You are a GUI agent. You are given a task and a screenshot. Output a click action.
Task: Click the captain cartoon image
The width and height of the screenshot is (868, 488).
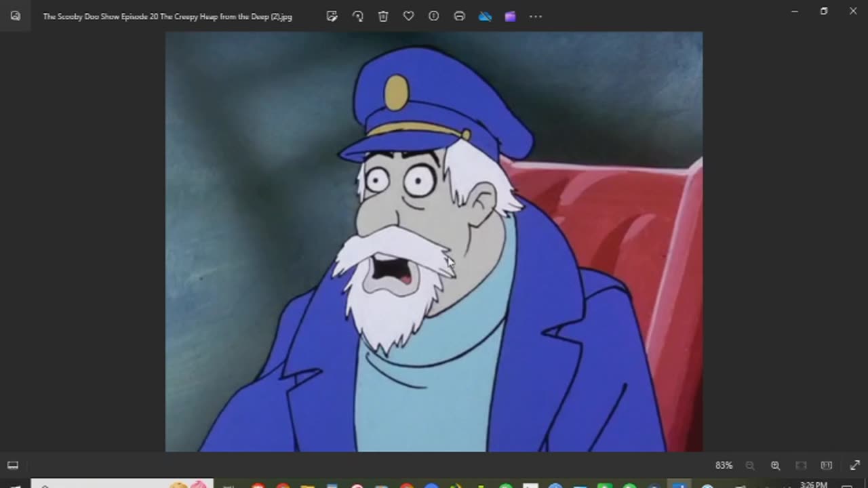coord(434,241)
